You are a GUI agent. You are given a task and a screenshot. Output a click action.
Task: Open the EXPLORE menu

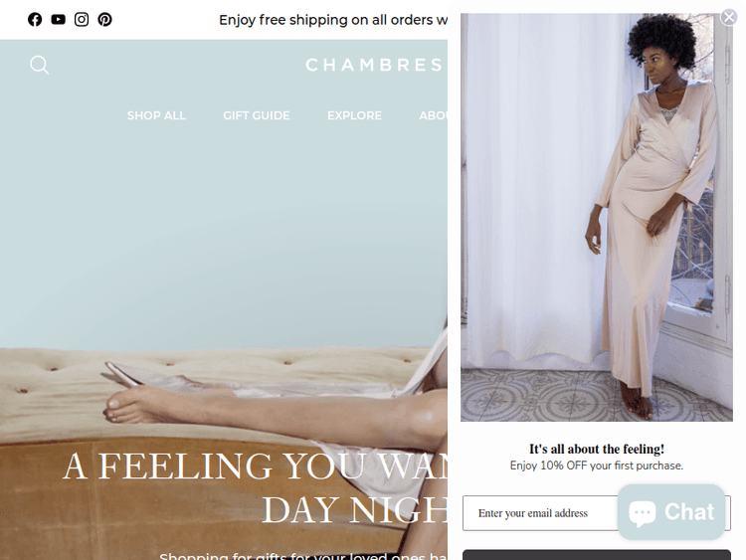[354, 115]
